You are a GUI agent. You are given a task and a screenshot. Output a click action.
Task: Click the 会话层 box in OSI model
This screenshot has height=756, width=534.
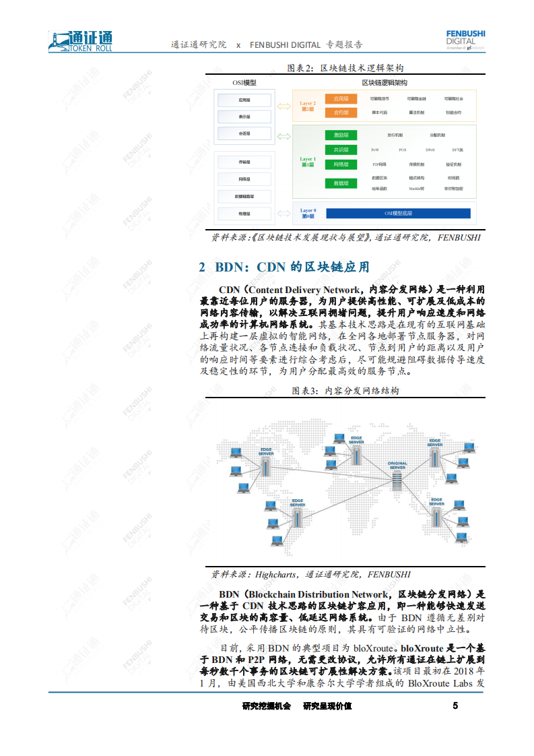[x=244, y=133]
